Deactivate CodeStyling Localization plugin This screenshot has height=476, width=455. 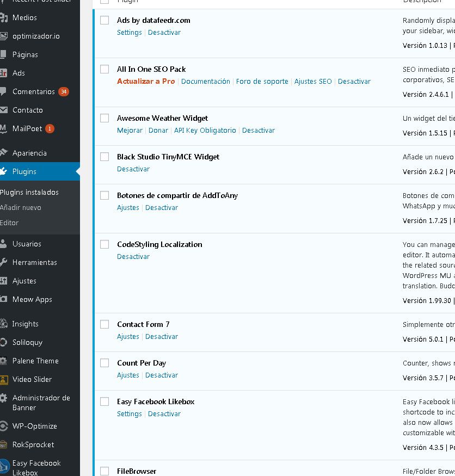click(x=133, y=257)
